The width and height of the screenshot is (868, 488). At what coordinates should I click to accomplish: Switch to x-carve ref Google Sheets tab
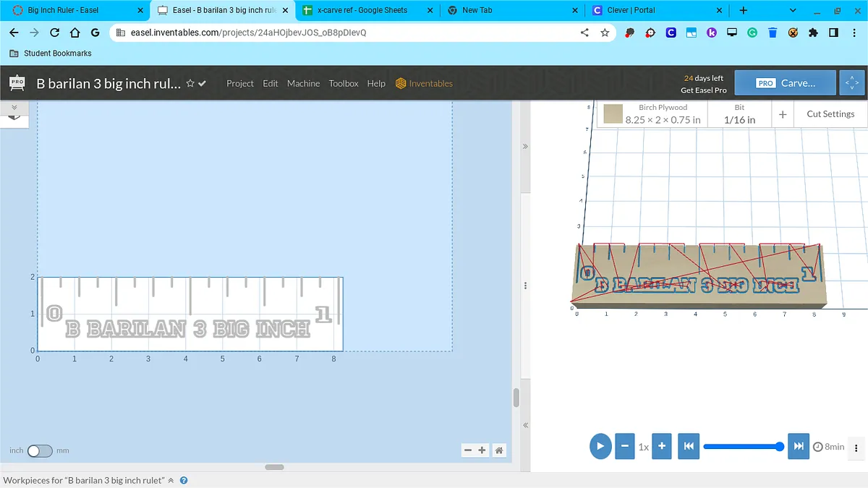click(x=362, y=10)
